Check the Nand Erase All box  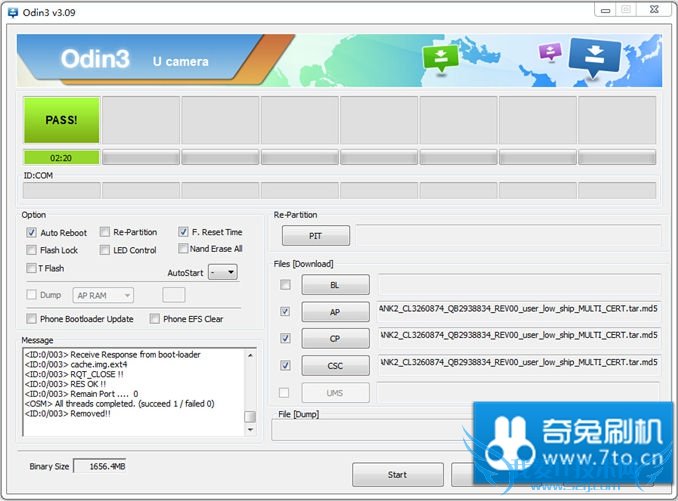pyautogui.click(x=183, y=249)
